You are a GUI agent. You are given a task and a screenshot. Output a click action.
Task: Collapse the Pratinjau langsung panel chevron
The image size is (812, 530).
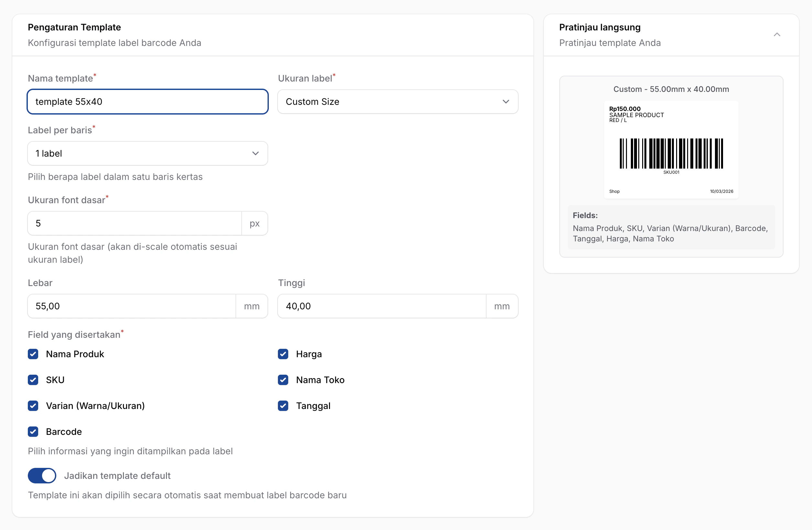click(776, 35)
